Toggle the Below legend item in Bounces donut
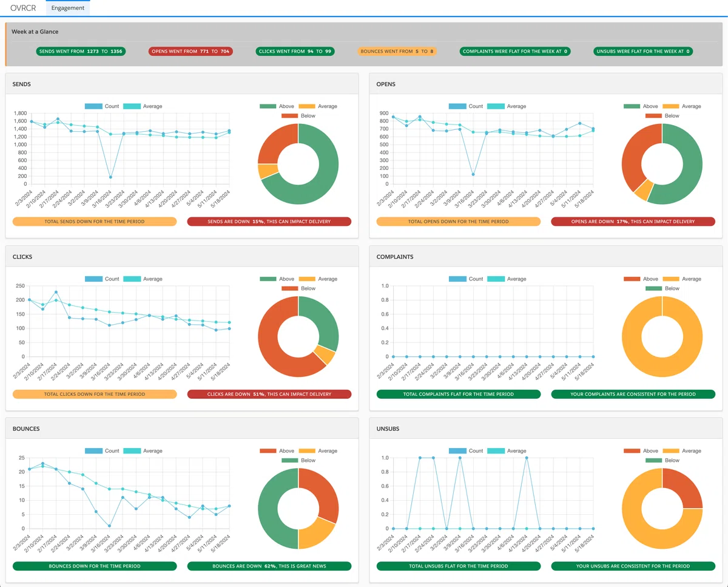This screenshot has width=728, height=587. coord(298,461)
